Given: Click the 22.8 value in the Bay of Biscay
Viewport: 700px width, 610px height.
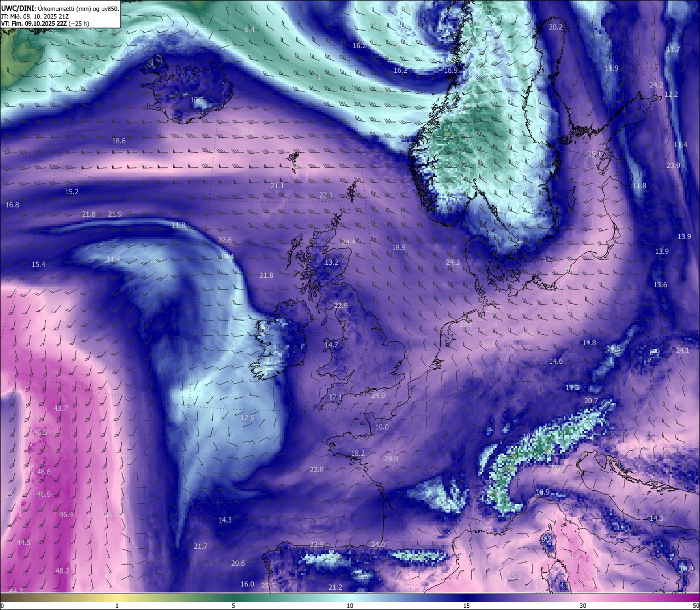Looking at the screenshot, I should tap(317, 469).
